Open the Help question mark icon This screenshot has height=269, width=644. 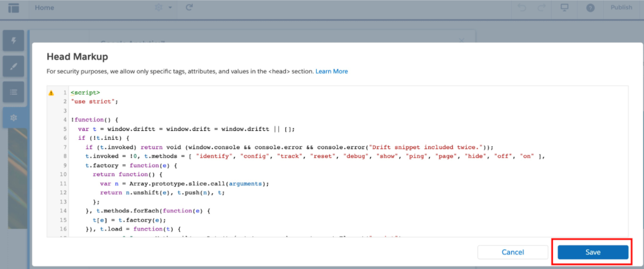click(x=590, y=8)
